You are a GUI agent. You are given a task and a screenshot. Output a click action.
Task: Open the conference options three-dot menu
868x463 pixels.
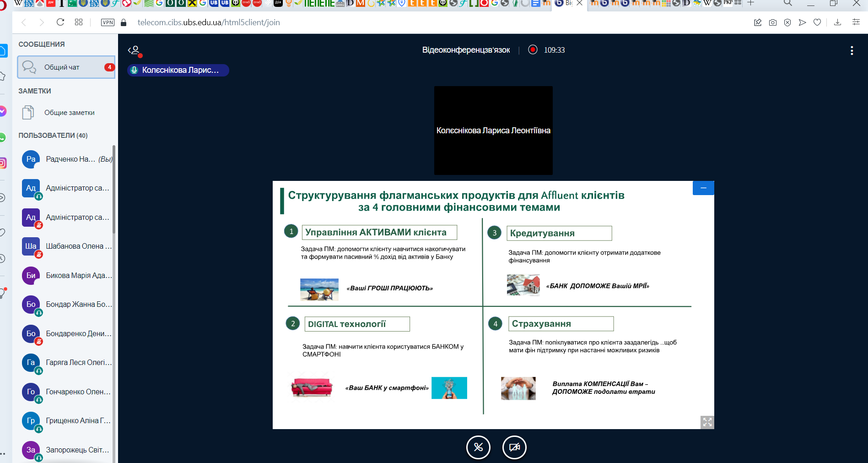(x=852, y=50)
